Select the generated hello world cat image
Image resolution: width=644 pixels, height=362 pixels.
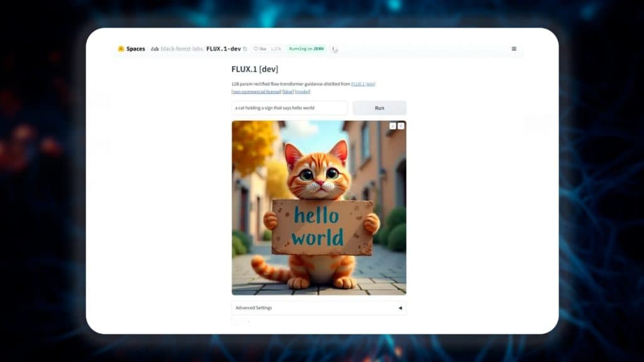coord(319,208)
